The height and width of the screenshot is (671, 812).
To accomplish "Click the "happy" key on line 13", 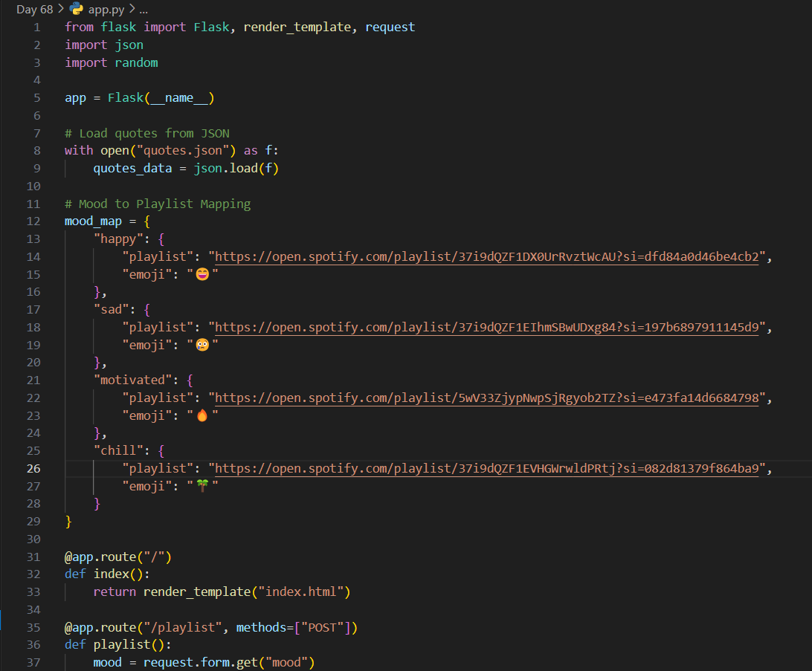I will 117,239.
